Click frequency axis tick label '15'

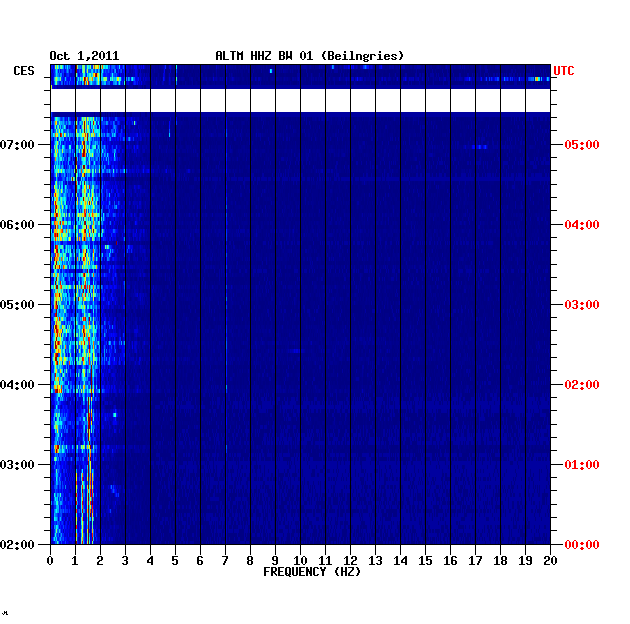click(425, 561)
